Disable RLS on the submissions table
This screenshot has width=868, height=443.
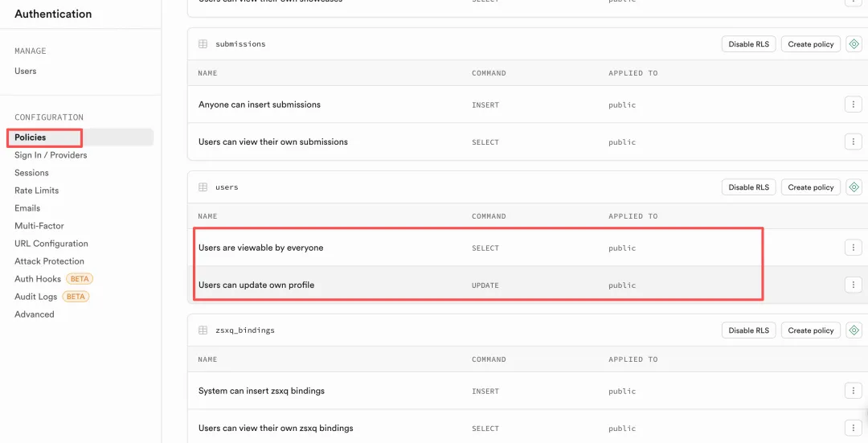(748, 44)
